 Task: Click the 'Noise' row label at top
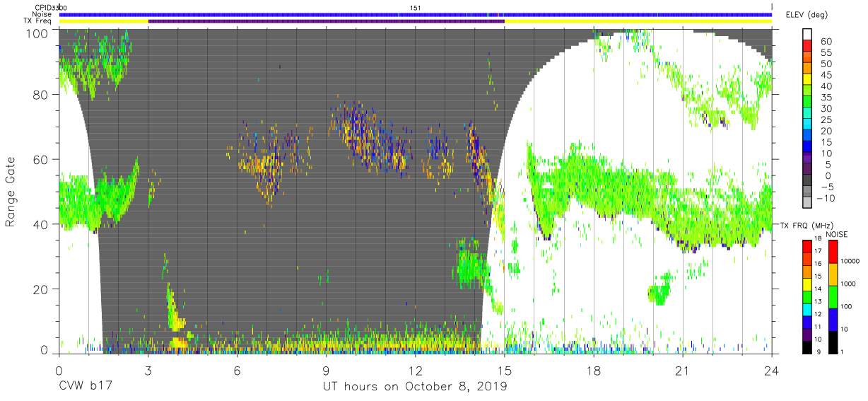pos(42,14)
